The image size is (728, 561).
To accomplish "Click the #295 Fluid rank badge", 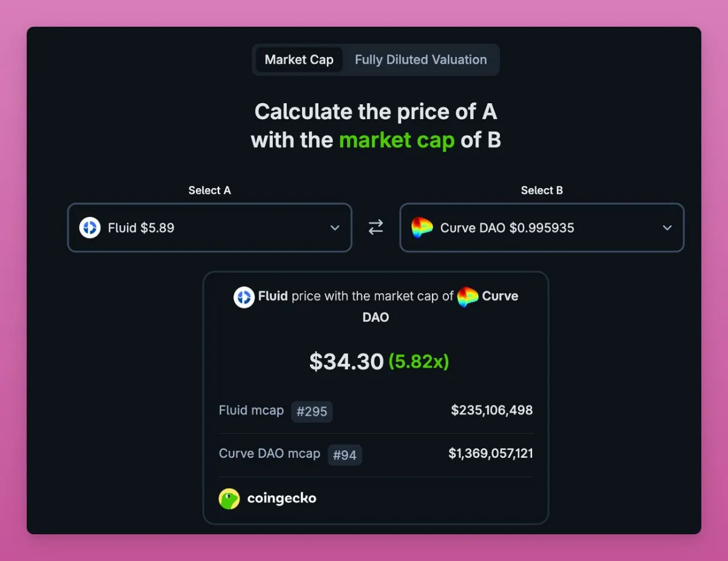I will [312, 412].
